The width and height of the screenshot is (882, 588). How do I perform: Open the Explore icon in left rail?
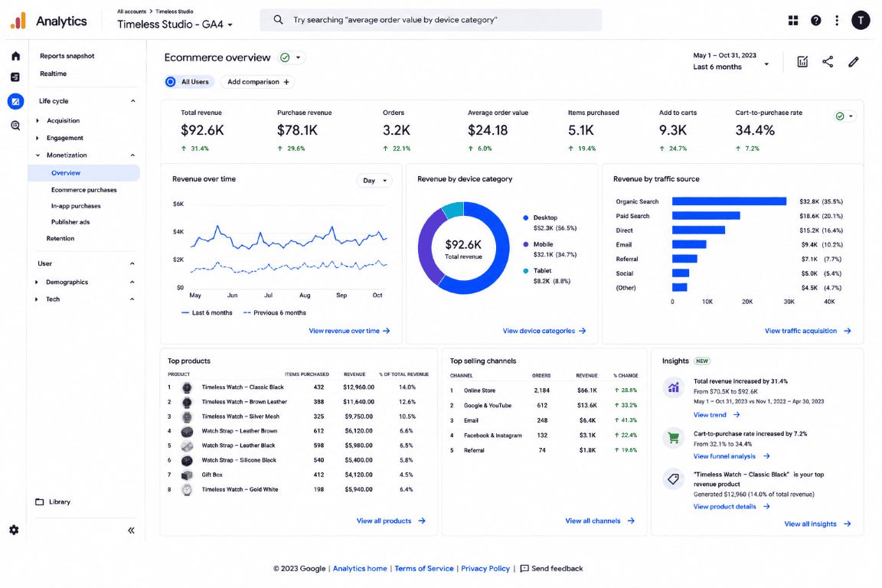pyautogui.click(x=16, y=126)
